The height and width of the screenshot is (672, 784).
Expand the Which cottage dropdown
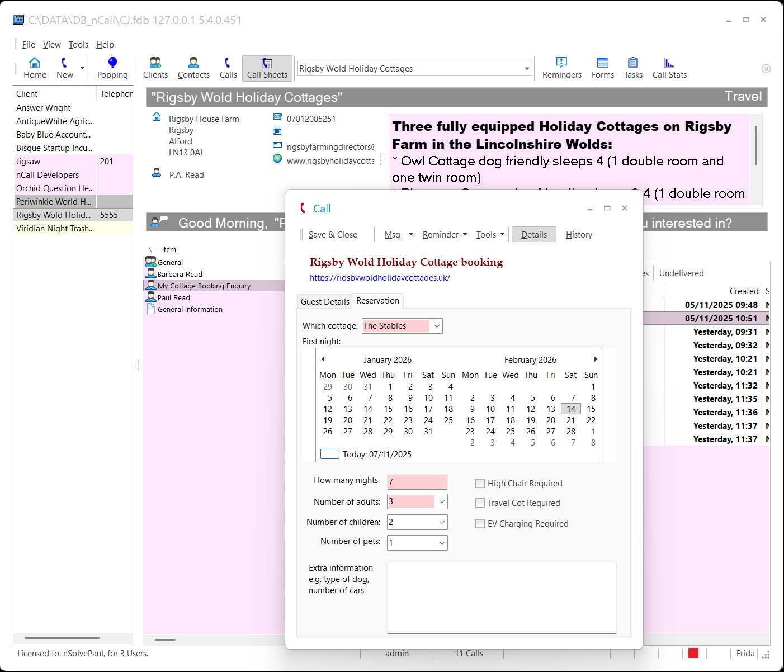[x=437, y=326]
